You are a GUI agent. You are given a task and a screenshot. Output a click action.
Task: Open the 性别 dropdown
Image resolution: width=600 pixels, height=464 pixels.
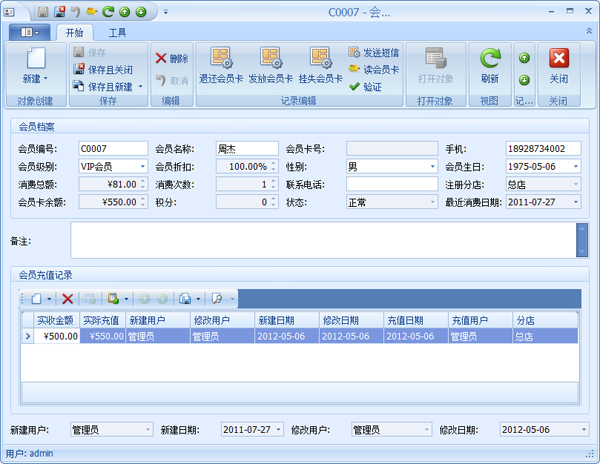(433, 166)
